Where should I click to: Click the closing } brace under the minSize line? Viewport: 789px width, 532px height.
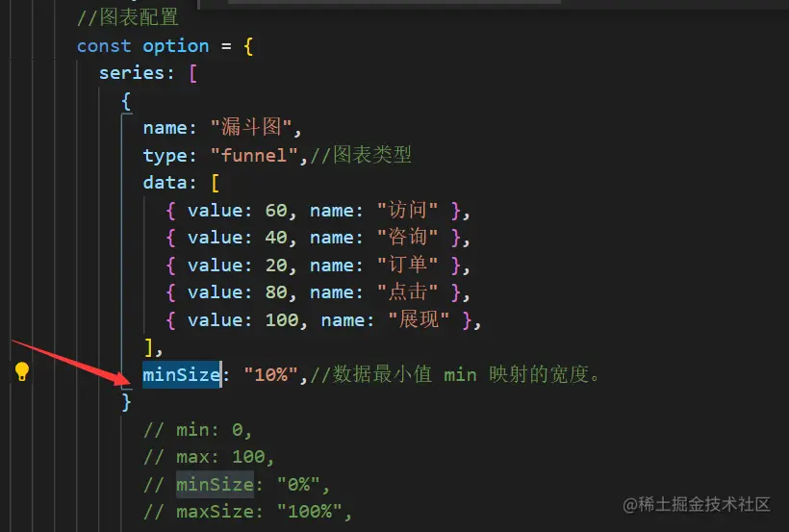tap(126, 402)
